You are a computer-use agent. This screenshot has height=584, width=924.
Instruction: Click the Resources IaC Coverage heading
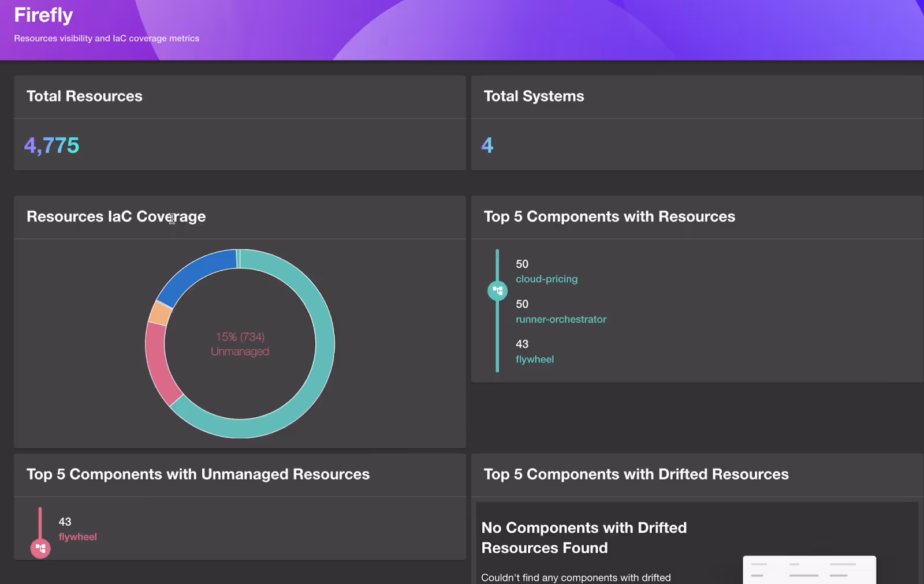tap(116, 216)
